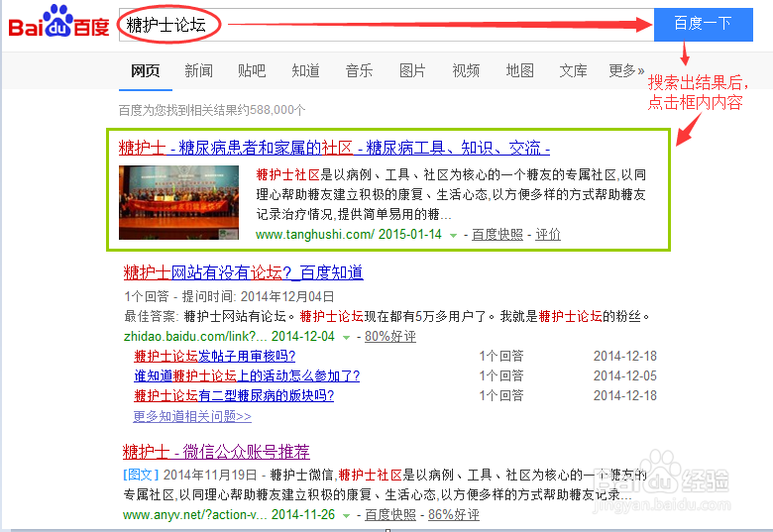Click the 86%好评 rating link

[x=454, y=515]
